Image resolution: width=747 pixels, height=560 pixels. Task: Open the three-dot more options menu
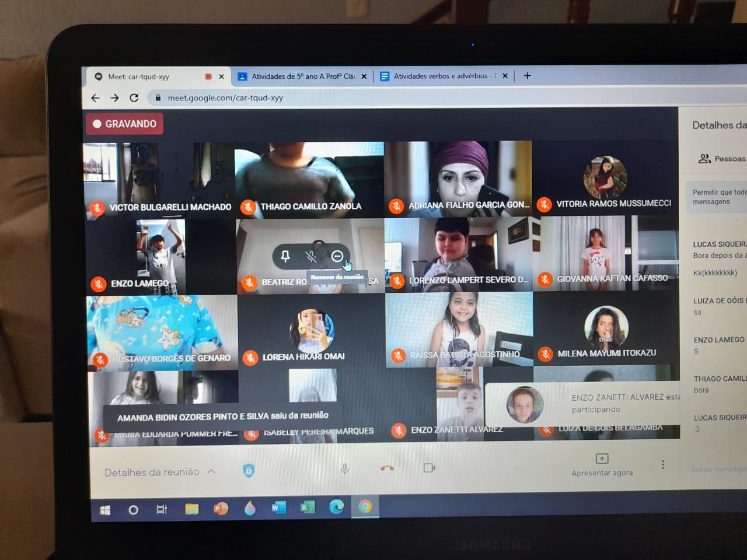[663, 464]
